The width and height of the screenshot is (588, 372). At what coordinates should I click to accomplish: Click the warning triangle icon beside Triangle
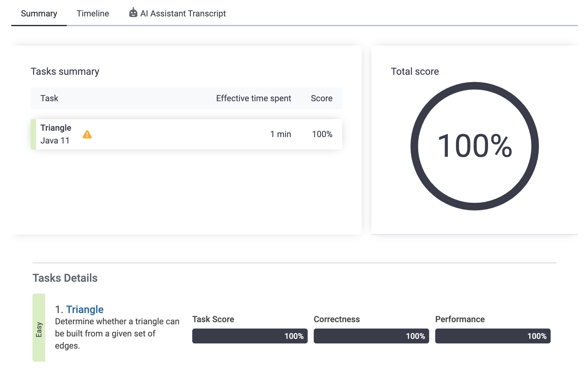tap(87, 134)
